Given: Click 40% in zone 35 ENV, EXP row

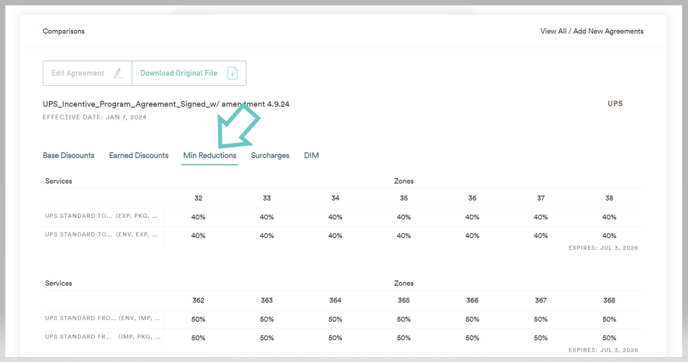Looking at the screenshot, I should coord(404,236).
